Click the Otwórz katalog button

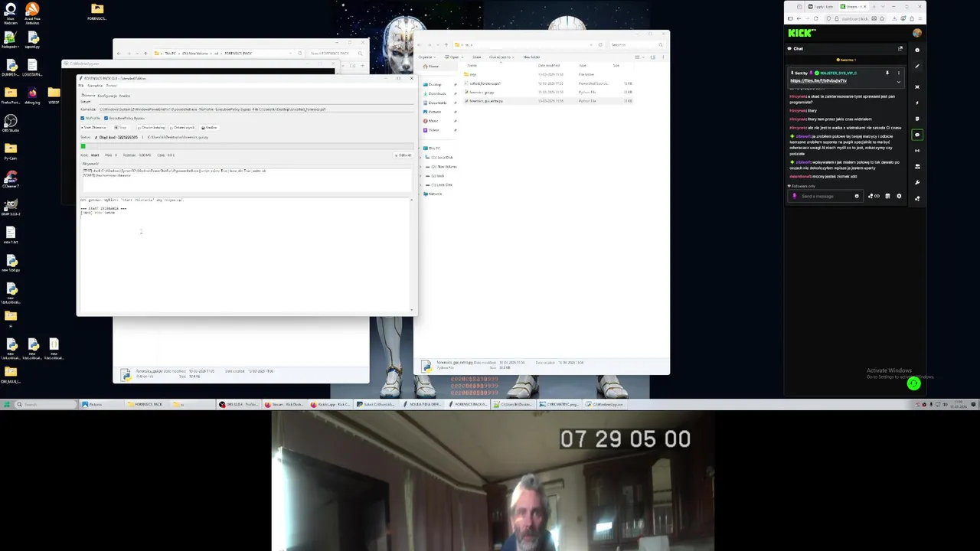tap(151, 128)
